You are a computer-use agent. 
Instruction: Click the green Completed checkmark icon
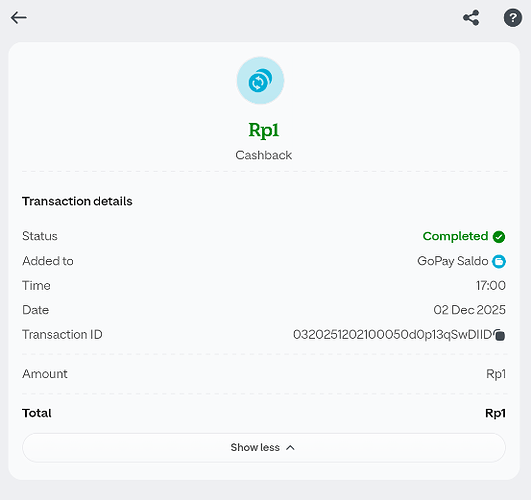(x=499, y=236)
